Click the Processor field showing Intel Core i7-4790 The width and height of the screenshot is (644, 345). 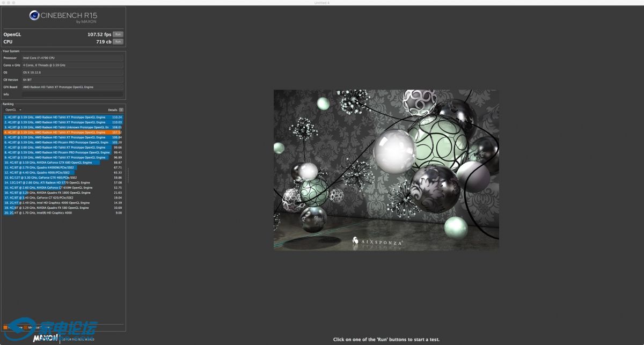click(72, 57)
